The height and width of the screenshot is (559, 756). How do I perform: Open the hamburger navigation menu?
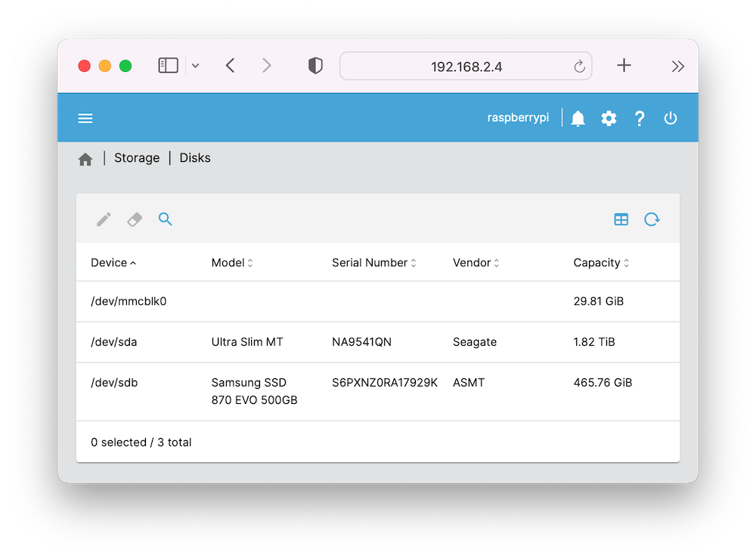[85, 118]
